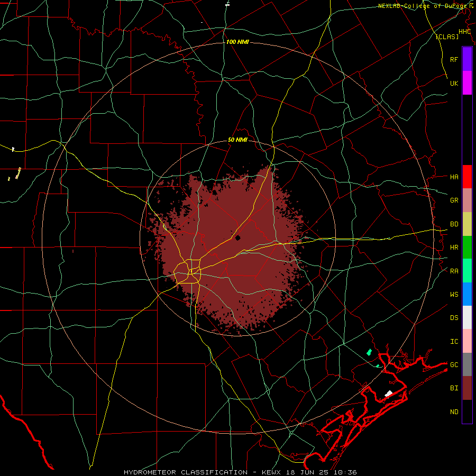Click the DS legend label
This screenshot has height=476, width=476.
454,317
